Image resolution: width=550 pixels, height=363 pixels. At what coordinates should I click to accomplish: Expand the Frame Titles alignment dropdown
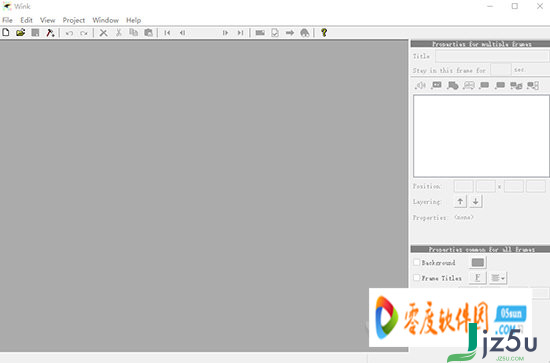coord(498,278)
